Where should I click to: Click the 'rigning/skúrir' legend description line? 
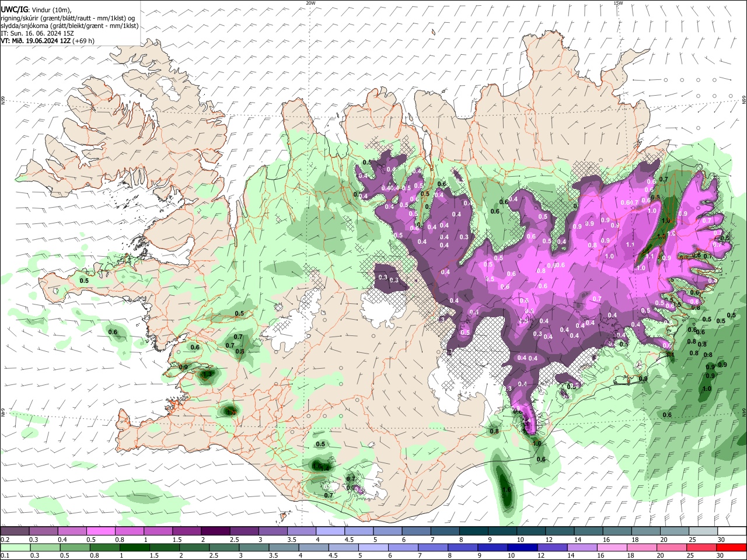pyautogui.click(x=68, y=18)
